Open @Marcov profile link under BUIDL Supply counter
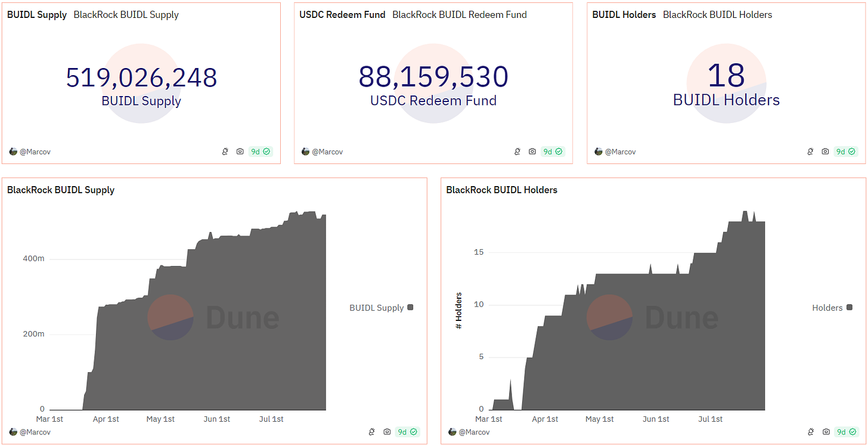Viewport: 868px width, 445px height. click(35, 152)
